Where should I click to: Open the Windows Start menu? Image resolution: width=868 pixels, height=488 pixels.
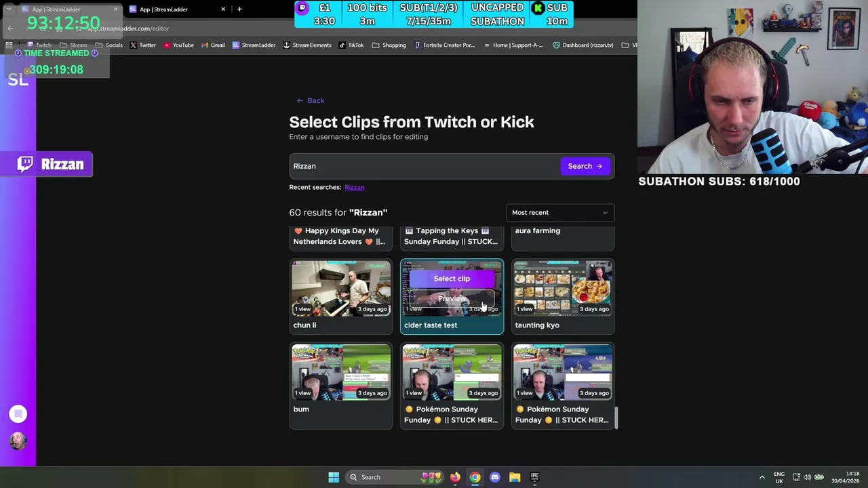[334, 477]
